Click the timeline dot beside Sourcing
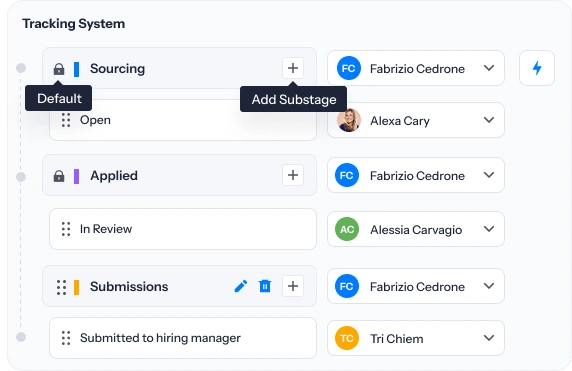Image resolution: width=572 pixels, height=371 pixels. coord(21,68)
